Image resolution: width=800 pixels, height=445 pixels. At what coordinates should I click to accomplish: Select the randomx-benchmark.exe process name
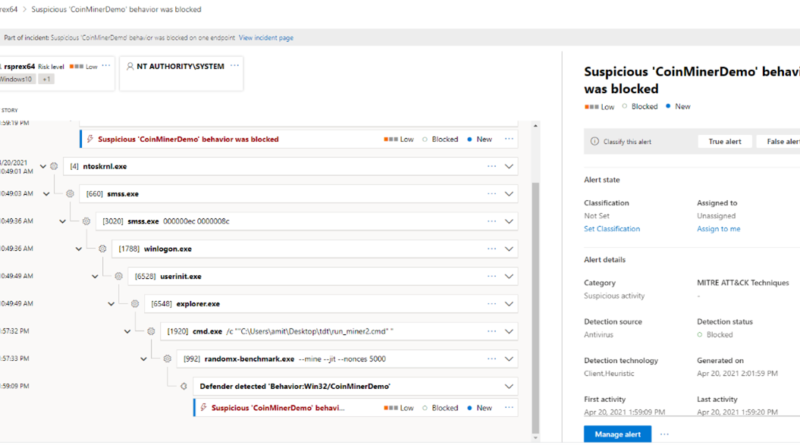click(x=249, y=359)
